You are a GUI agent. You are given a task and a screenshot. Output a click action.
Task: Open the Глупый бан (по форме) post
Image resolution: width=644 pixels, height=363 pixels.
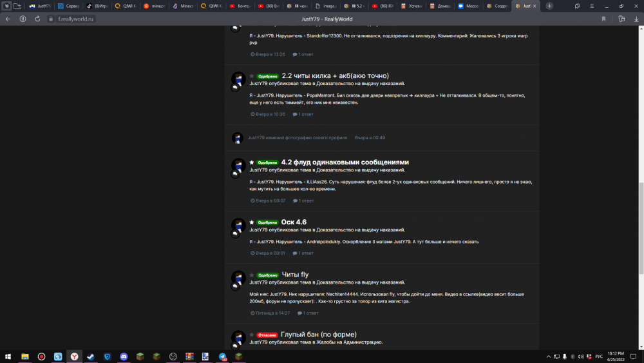319,335
